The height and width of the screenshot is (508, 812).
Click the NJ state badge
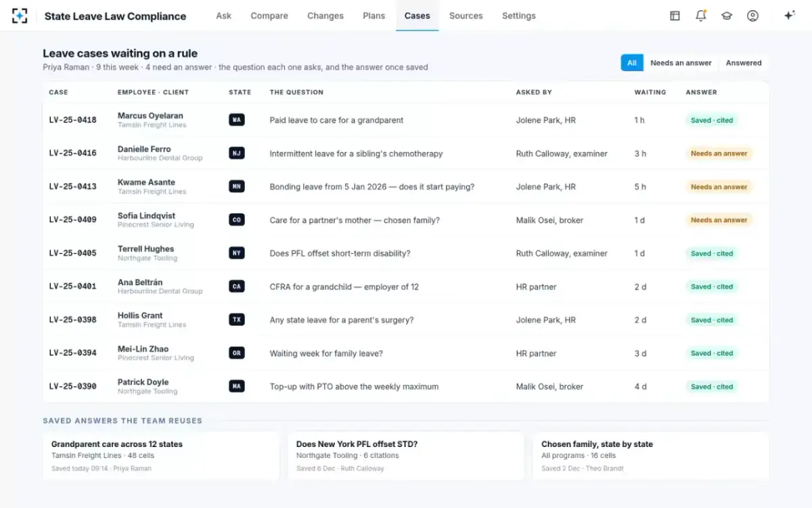click(x=236, y=153)
